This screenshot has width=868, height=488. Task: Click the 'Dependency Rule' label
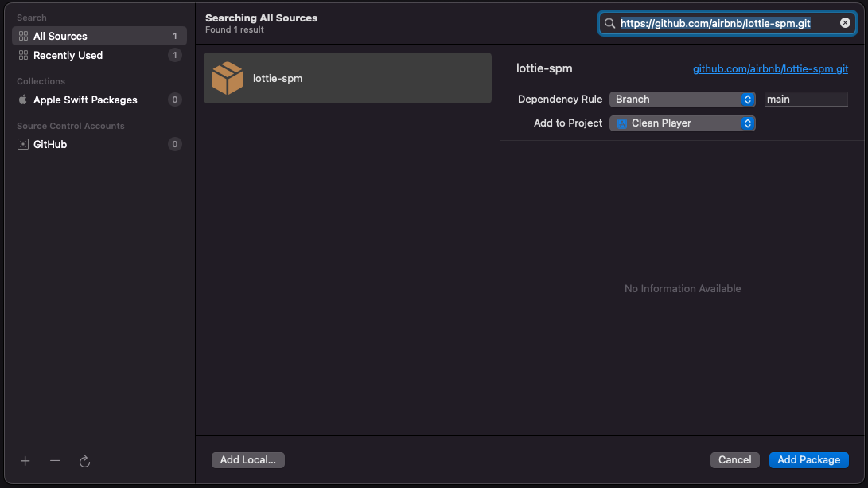pyautogui.click(x=559, y=100)
